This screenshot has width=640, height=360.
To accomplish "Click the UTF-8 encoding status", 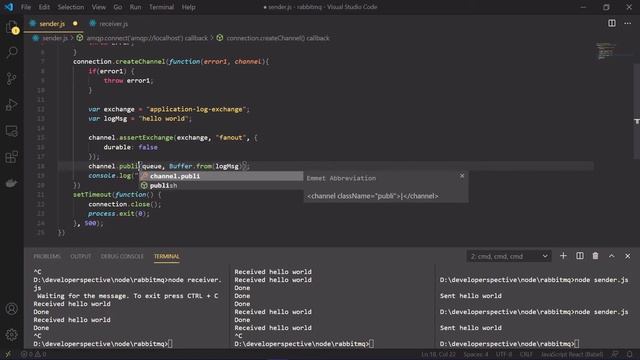I will coord(504,354).
